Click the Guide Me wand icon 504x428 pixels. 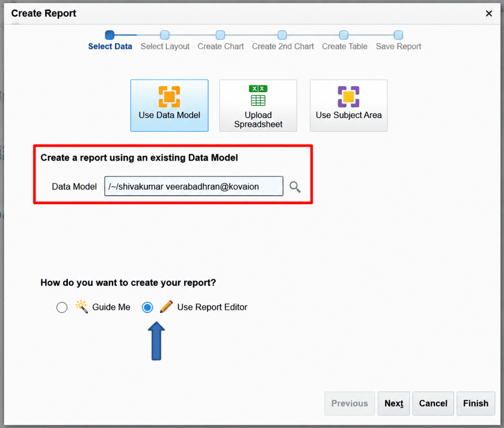pos(82,307)
